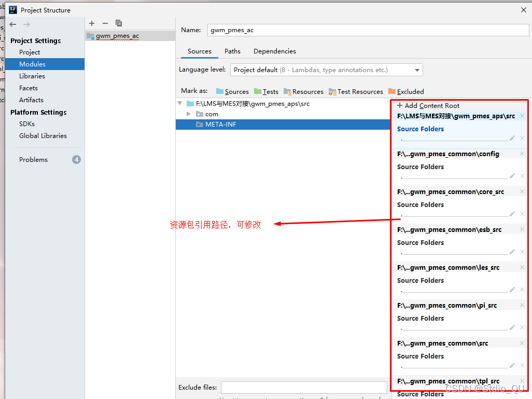
Task: Remove source folder entry under gwm_pmes_aps\src
Action: tap(522, 138)
